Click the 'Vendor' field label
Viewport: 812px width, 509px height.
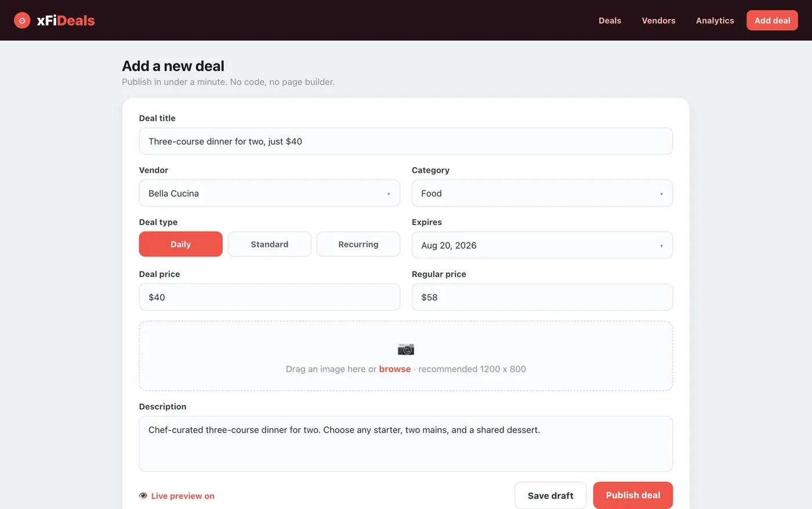(154, 170)
